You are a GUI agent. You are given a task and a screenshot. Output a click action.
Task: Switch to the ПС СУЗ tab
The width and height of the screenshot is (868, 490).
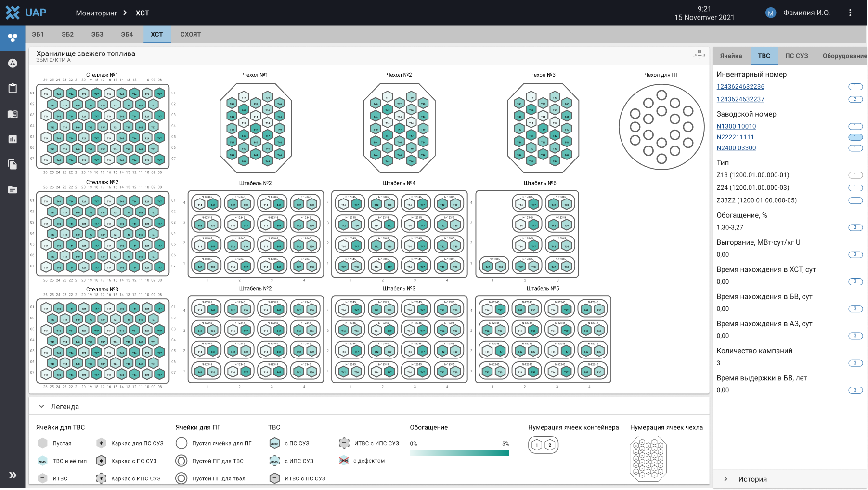pos(796,56)
